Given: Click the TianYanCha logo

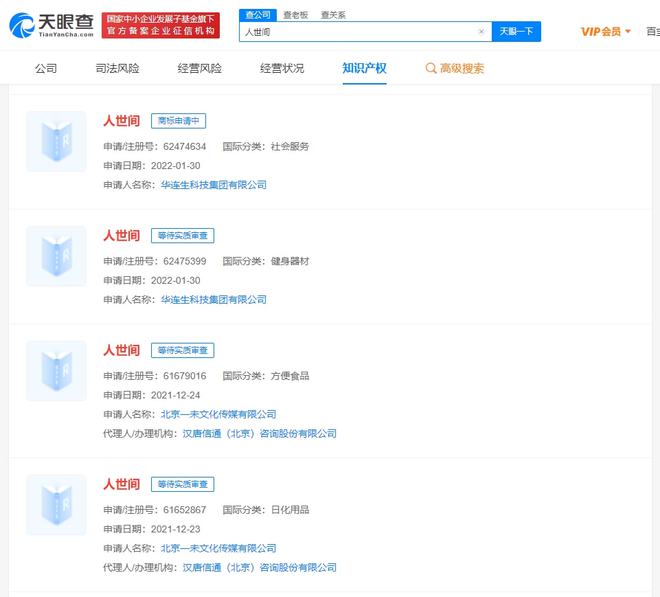Looking at the screenshot, I should click(51, 25).
